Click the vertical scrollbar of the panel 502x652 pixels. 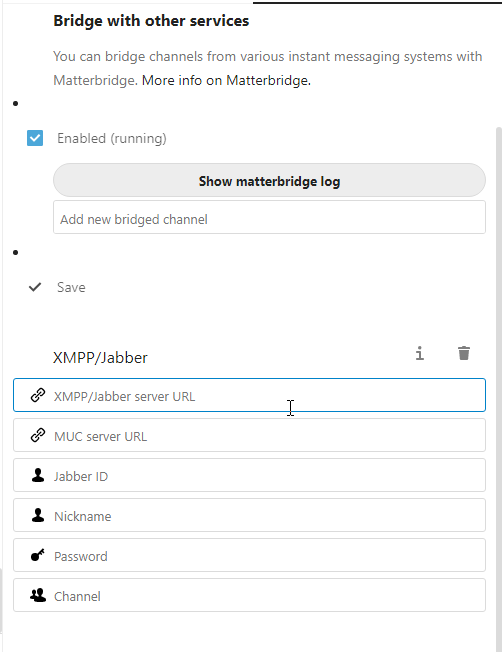(x=499, y=389)
